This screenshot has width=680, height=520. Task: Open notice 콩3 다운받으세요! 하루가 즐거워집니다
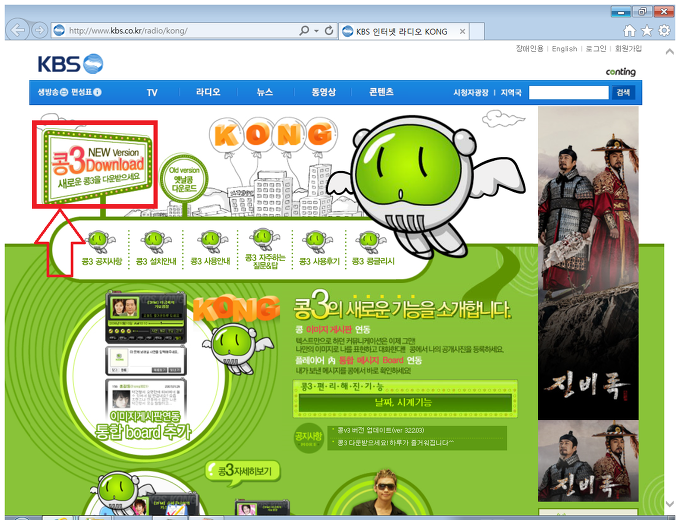click(x=396, y=443)
